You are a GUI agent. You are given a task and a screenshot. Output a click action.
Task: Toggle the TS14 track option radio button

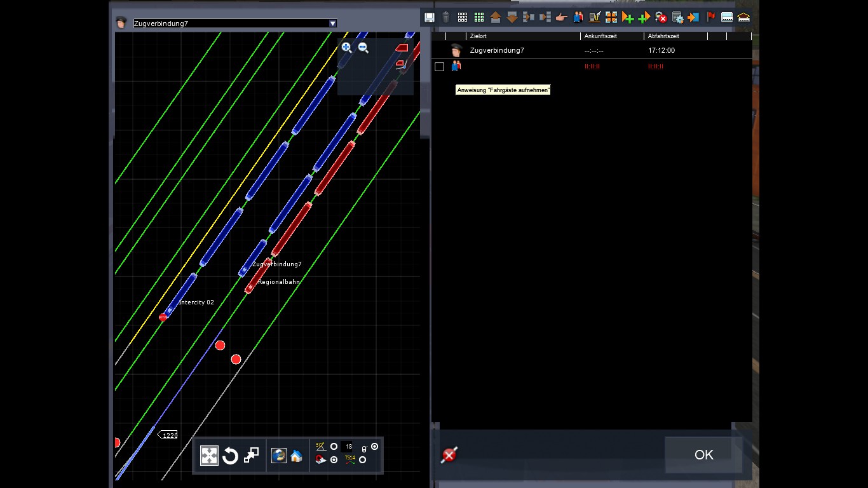click(362, 459)
